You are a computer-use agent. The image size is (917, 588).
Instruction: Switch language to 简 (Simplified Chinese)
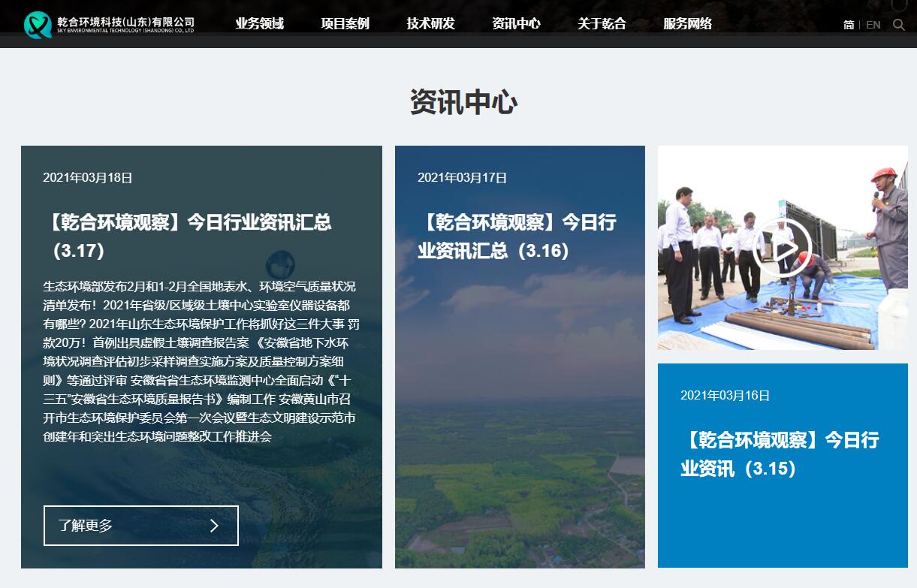coord(849,25)
